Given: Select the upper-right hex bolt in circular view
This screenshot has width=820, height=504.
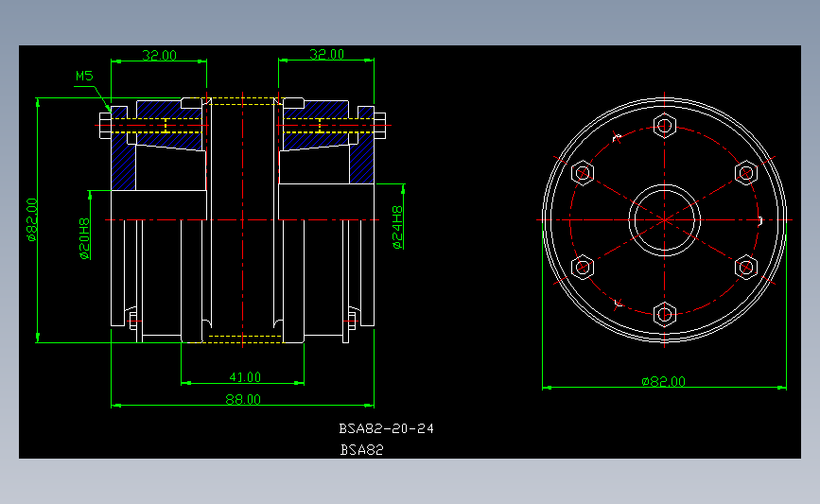Looking at the screenshot, I should [746, 172].
